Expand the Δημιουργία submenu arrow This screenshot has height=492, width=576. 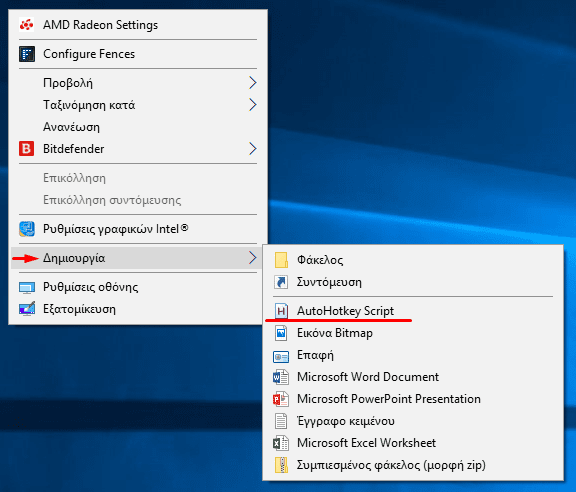[x=252, y=258]
